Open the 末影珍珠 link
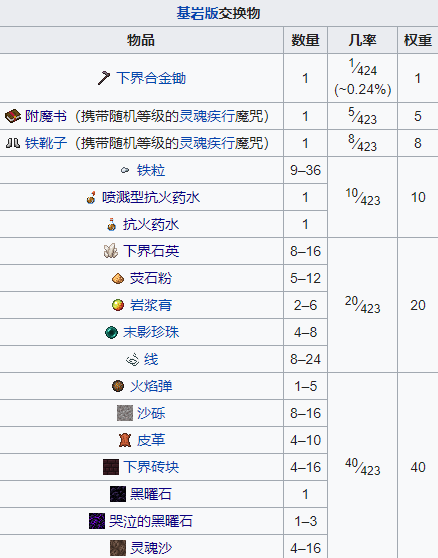 pos(151,332)
